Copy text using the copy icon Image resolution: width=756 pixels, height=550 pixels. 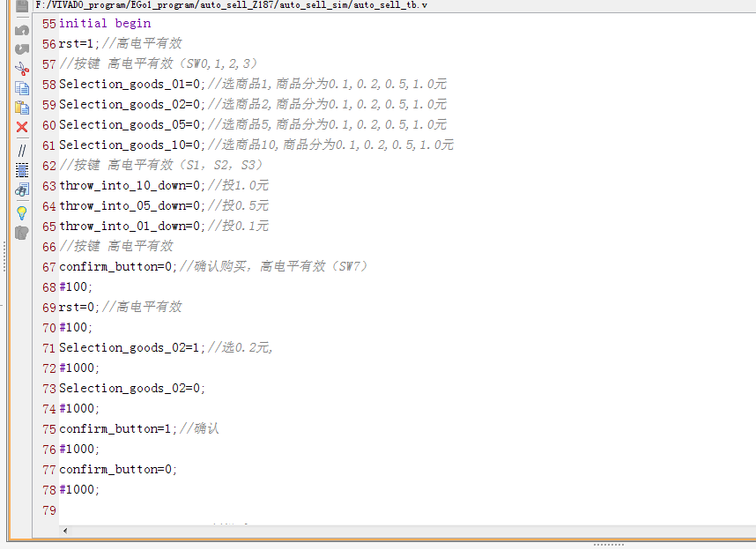click(x=21, y=88)
